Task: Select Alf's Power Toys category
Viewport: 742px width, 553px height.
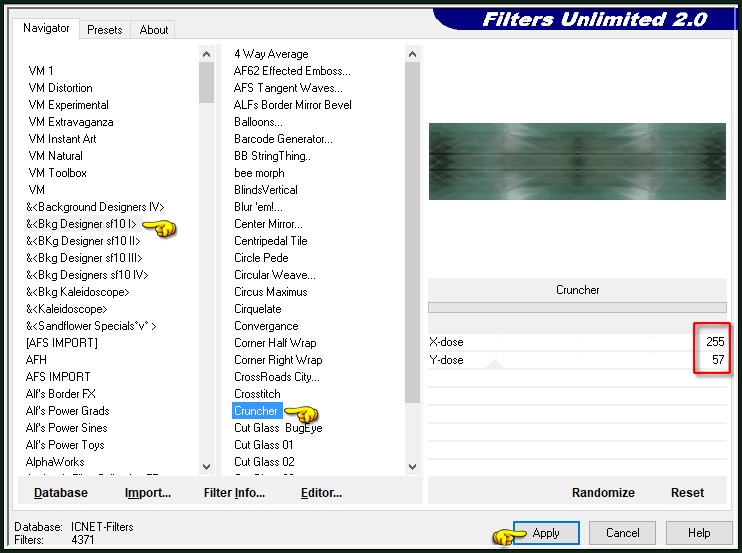Action: tap(65, 445)
